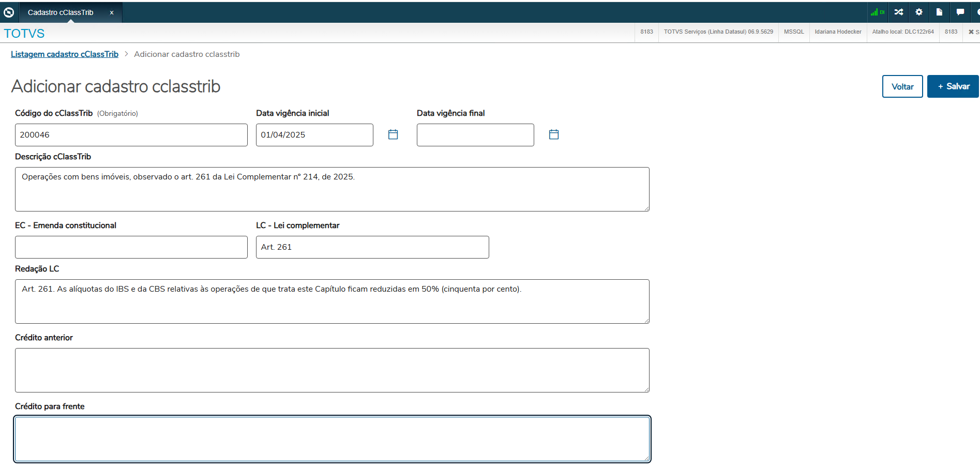Click the Crédito para frente label
The width and height of the screenshot is (980, 468).
50,406
